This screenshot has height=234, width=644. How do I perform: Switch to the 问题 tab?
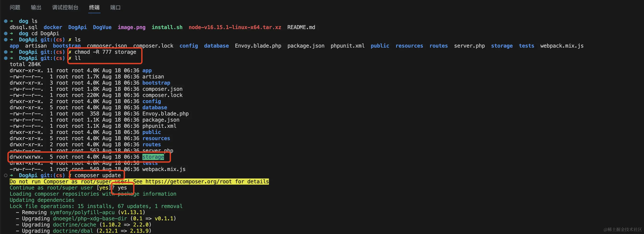(x=15, y=7)
